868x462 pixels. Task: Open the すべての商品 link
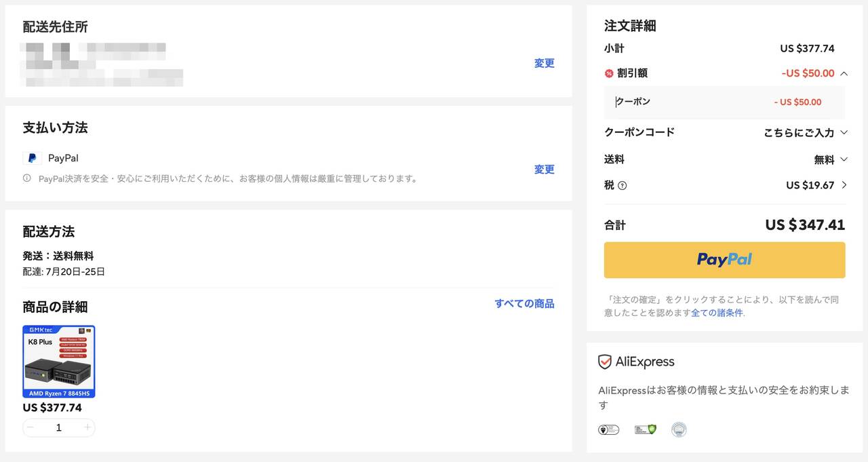(524, 303)
